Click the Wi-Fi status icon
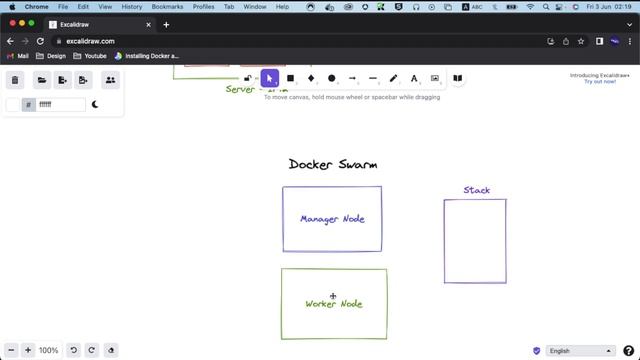 coord(530,7)
